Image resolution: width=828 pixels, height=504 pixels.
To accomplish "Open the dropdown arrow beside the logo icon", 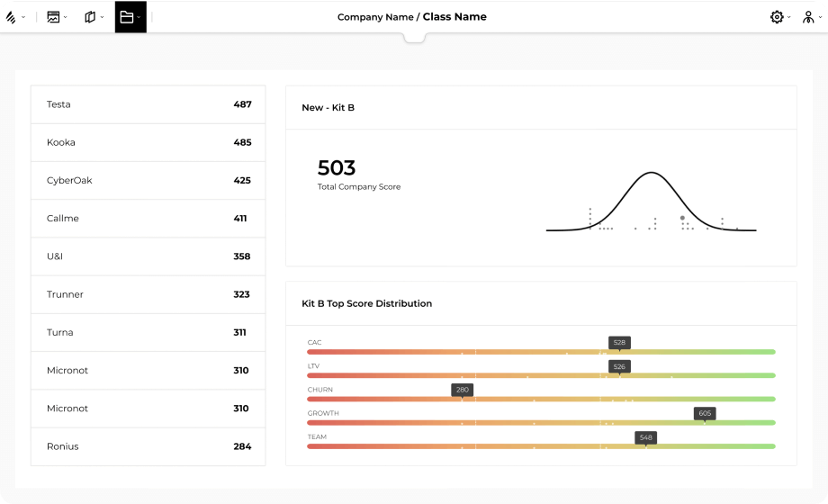I will click(x=24, y=17).
